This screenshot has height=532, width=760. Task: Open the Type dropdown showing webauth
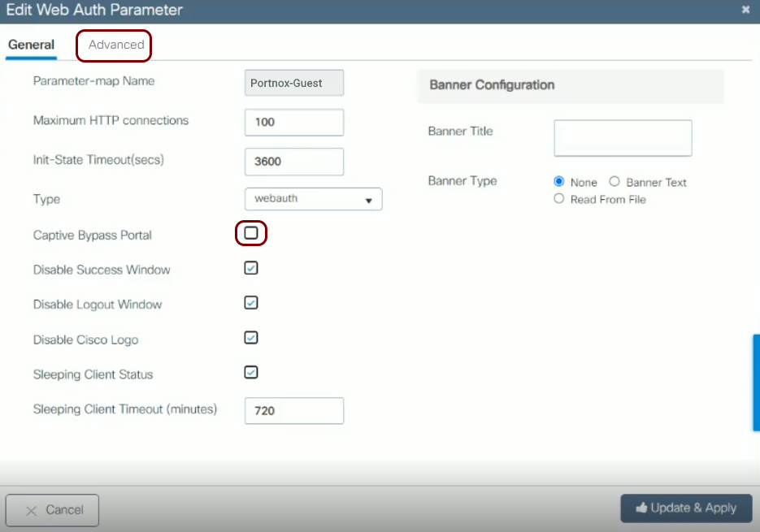tap(313, 199)
